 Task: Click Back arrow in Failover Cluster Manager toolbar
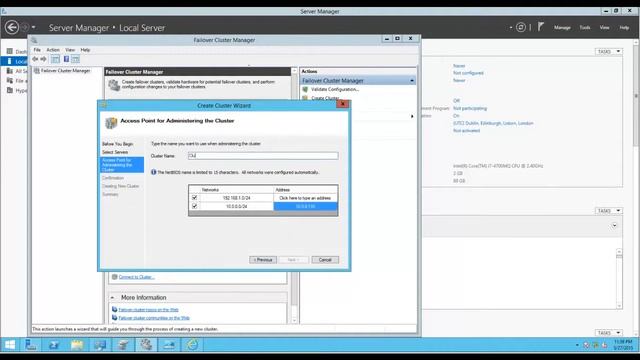click(35, 59)
